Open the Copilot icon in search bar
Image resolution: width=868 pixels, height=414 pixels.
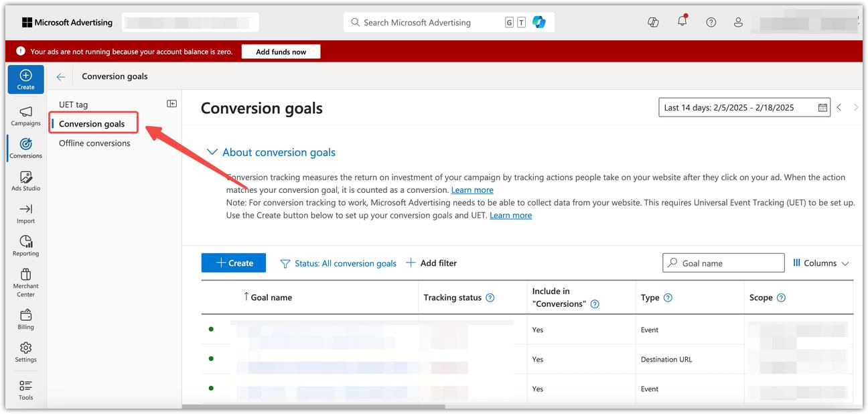(538, 23)
